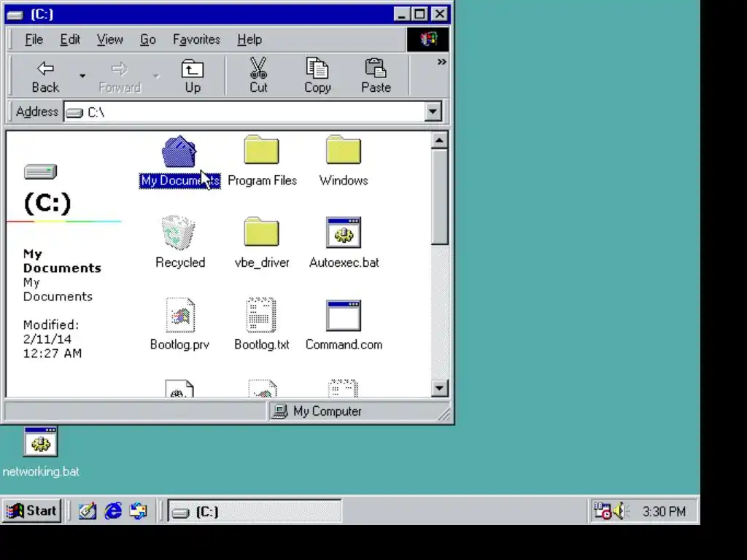Open the Help menu
The height and width of the screenshot is (560, 747).
tap(249, 39)
